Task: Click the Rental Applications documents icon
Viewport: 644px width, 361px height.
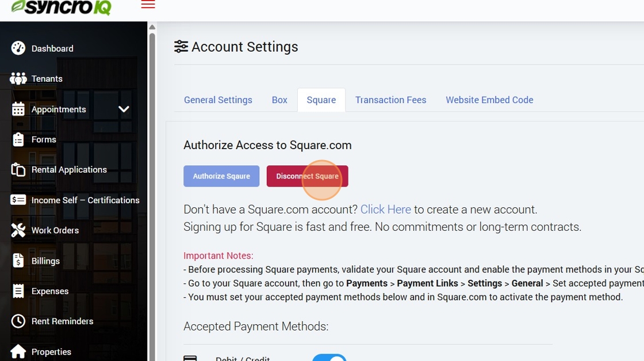Action: click(18, 169)
